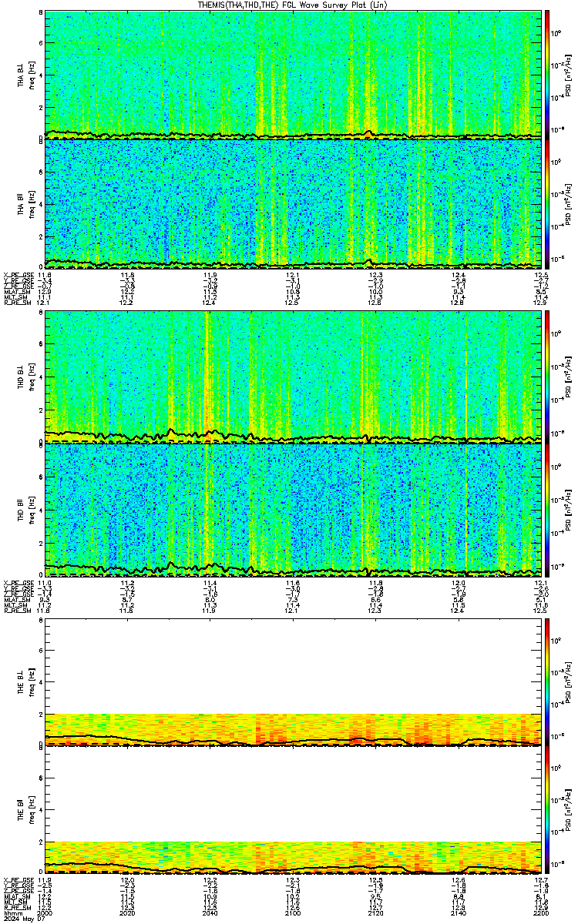Click the 'THD B∥ freq [Hz]' y-axis label
Screen dimensions: 578x924
click(25, 509)
